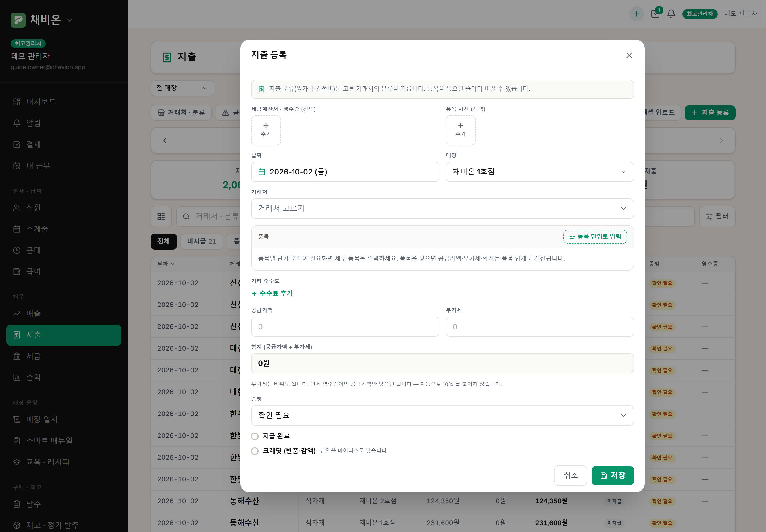Open 직원 in sidebar
The height and width of the screenshot is (532, 766).
(x=64, y=208)
